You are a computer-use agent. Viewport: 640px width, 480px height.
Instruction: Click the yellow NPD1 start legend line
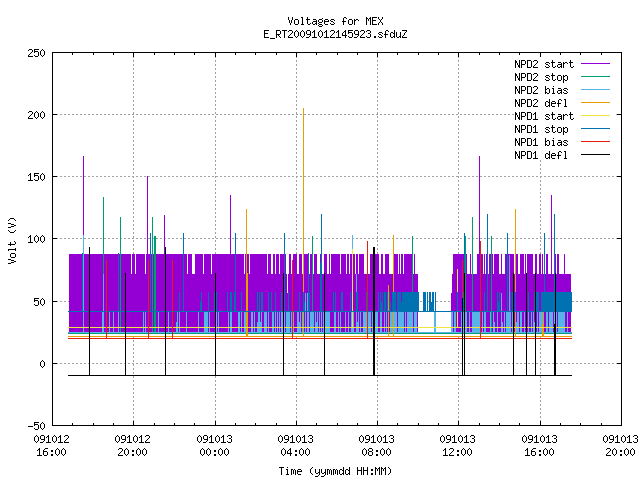tap(596, 116)
